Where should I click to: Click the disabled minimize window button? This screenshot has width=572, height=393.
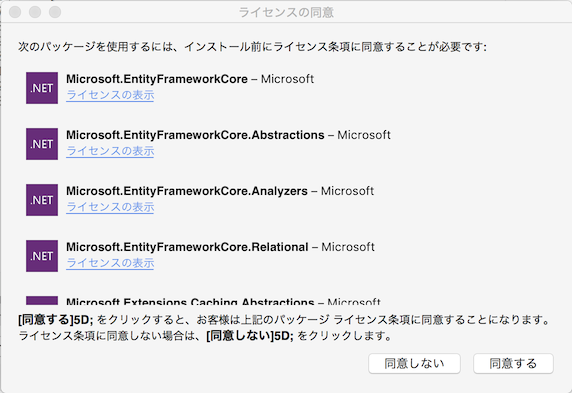35,12
